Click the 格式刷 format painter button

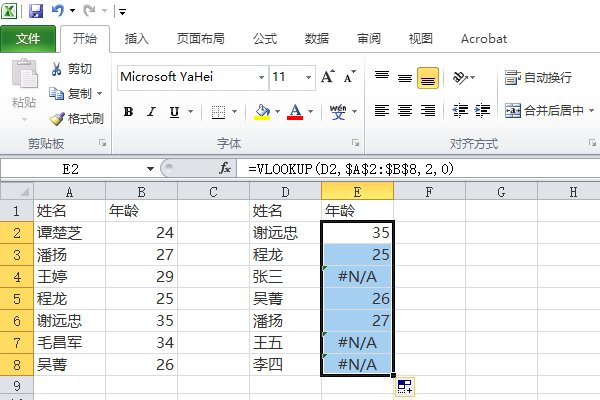tap(77, 119)
